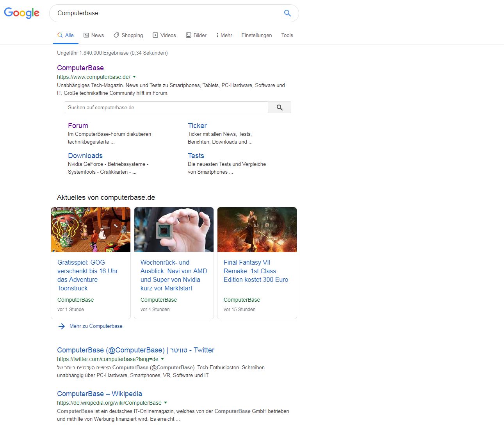Open the Ticker sitelink
The width and height of the screenshot is (504, 427).
coord(197,126)
